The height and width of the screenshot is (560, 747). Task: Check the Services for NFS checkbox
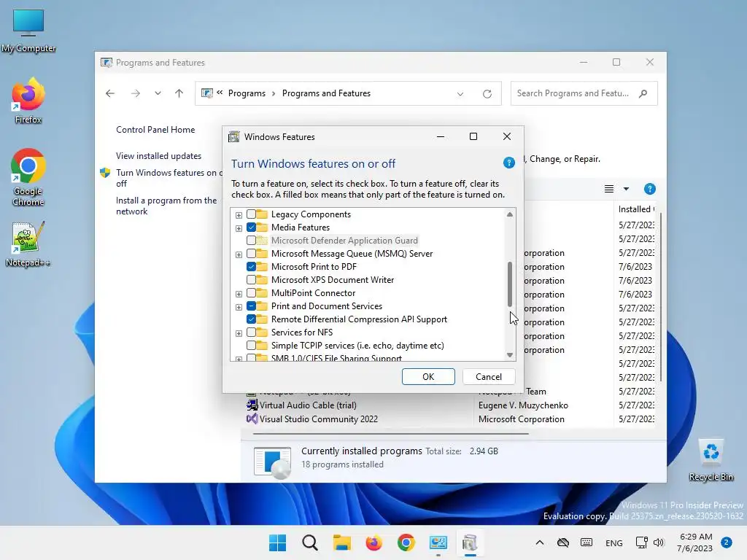[x=251, y=332]
